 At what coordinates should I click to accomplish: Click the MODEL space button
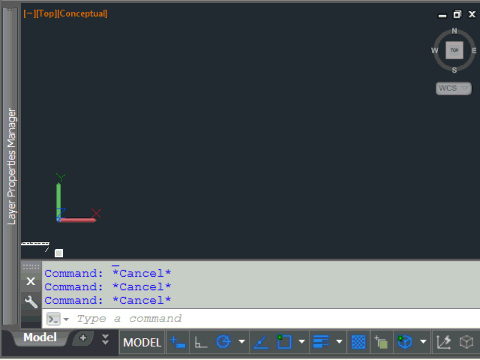point(142,342)
